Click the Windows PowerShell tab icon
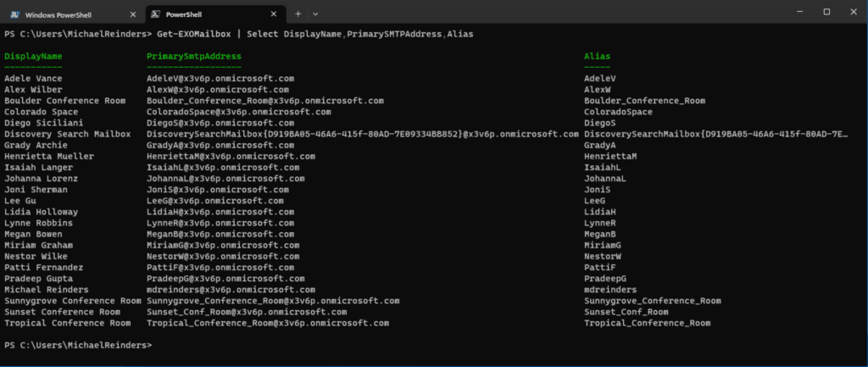The image size is (868, 367). click(15, 14)
